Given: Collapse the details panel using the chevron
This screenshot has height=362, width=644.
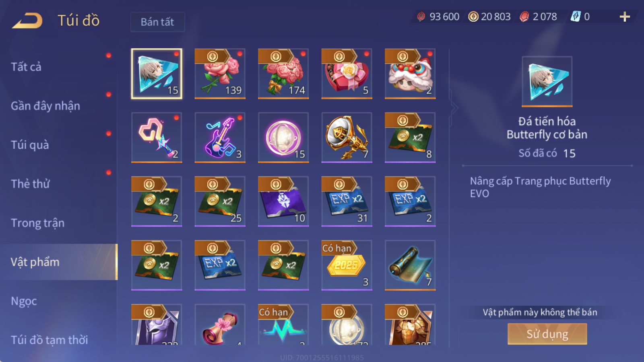Looking at the screenshot, I should tap(454, 108).
